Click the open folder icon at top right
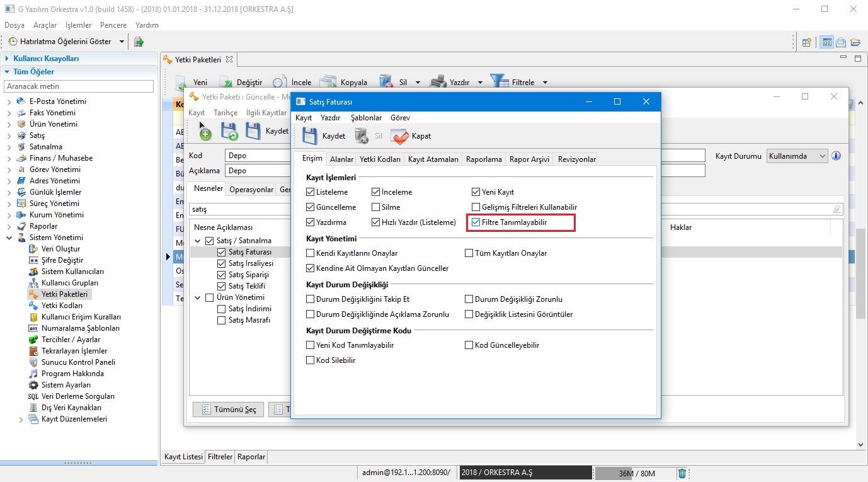The width and height of the screenshot is (868, 482). coord(855,42)
